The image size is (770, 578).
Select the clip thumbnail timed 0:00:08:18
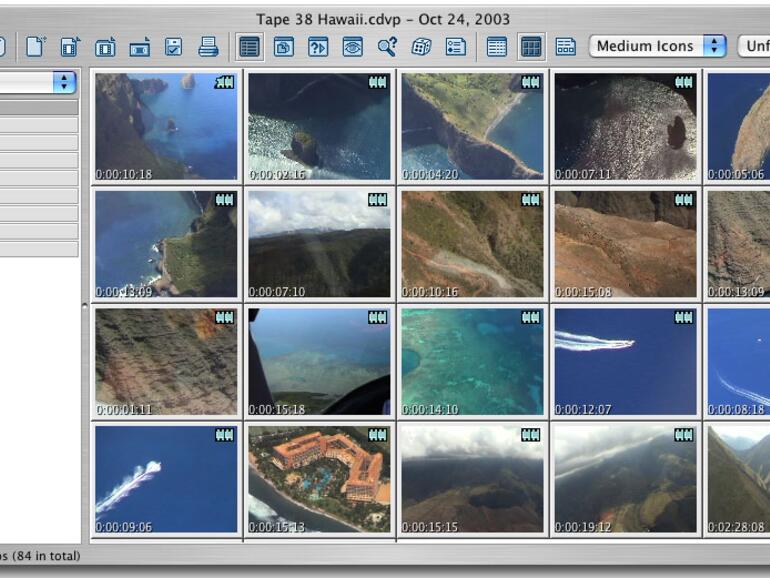(739, 362)
